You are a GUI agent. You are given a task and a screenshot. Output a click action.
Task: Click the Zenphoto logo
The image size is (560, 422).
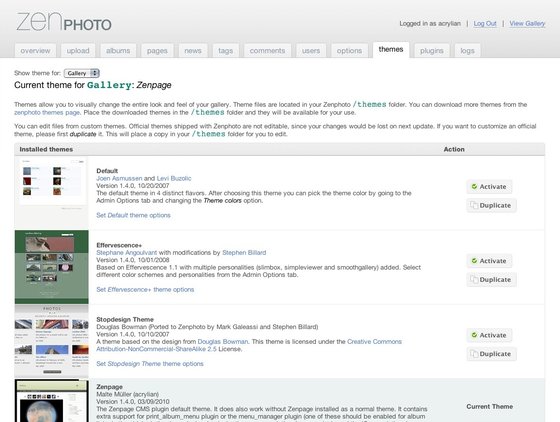(x=64, y=22)
